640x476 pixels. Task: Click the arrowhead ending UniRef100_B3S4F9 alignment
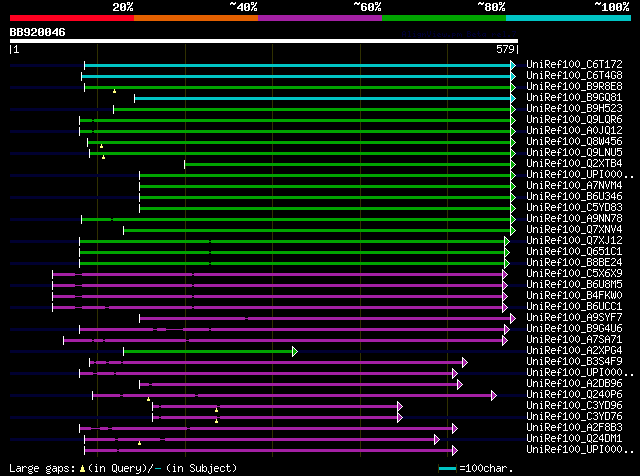(464, 363)
